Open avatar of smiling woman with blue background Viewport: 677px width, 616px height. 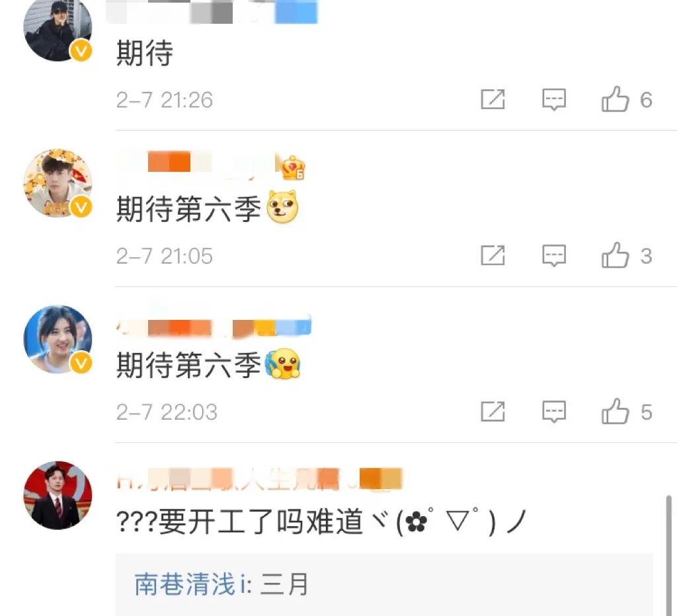pyautogui.click(x=58, y=339)
